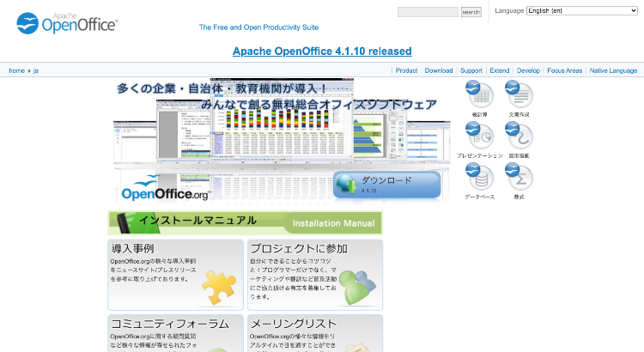This screenshot has height=352, width=644.
Task: Click the ダウンロード 4.1.10 download button
Action: pyautogui.click(x=387, y=185)
